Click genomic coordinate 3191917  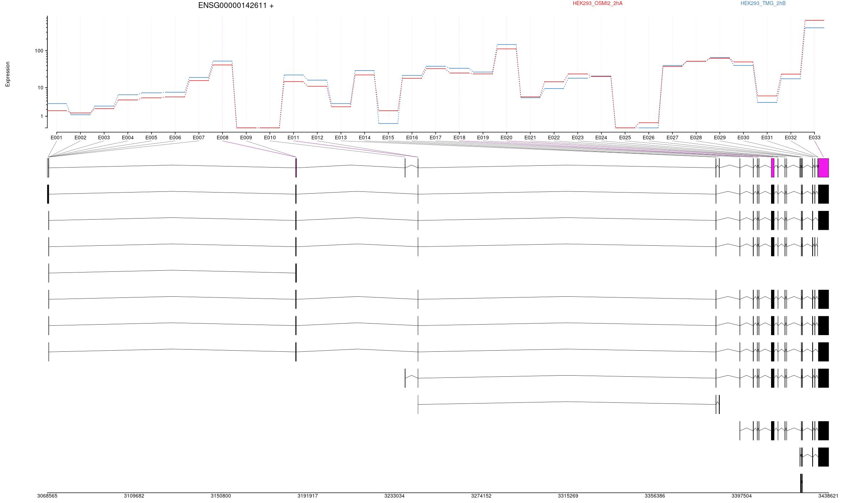[308, 496]
